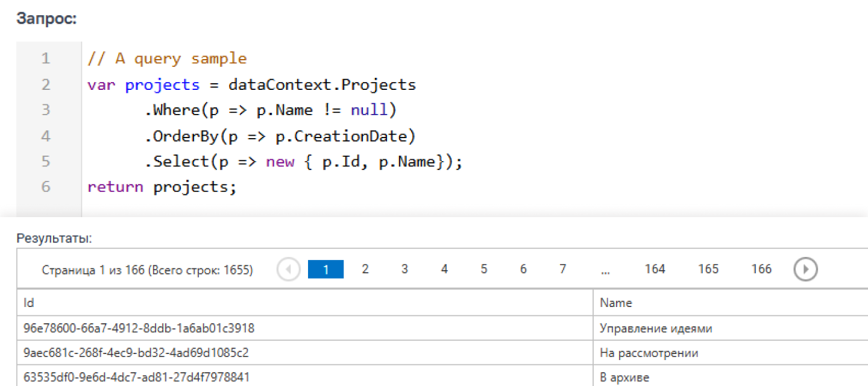Screen dimensions: 868x386
Task: Open page 7 of results
Action: pos(562,269)
